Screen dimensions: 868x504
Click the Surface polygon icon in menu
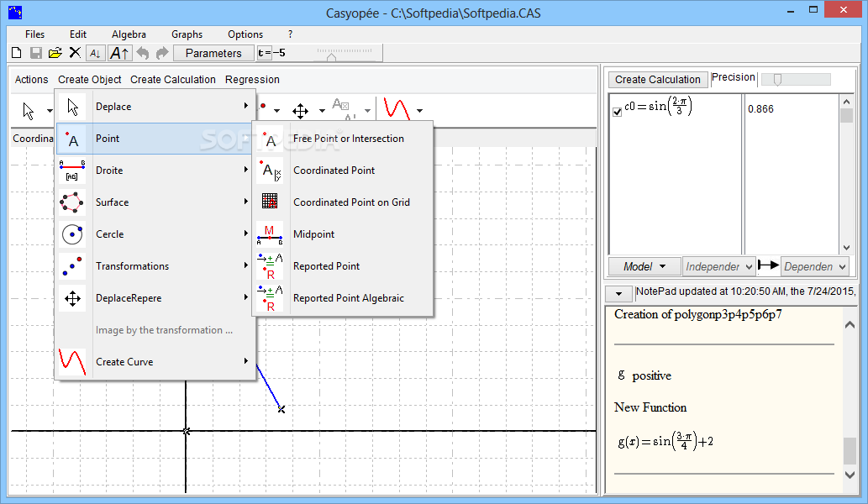click(x=72, y=202)
